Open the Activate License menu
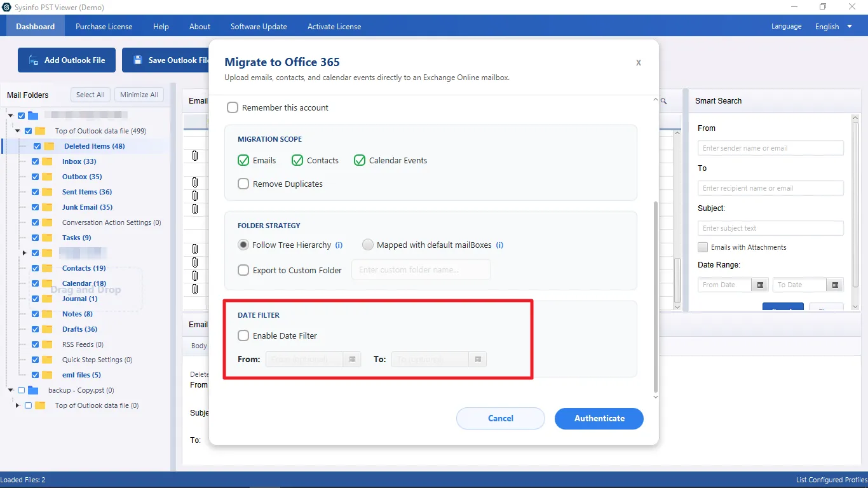This screenshot has height=488, width=868. [x=334, y=27]
